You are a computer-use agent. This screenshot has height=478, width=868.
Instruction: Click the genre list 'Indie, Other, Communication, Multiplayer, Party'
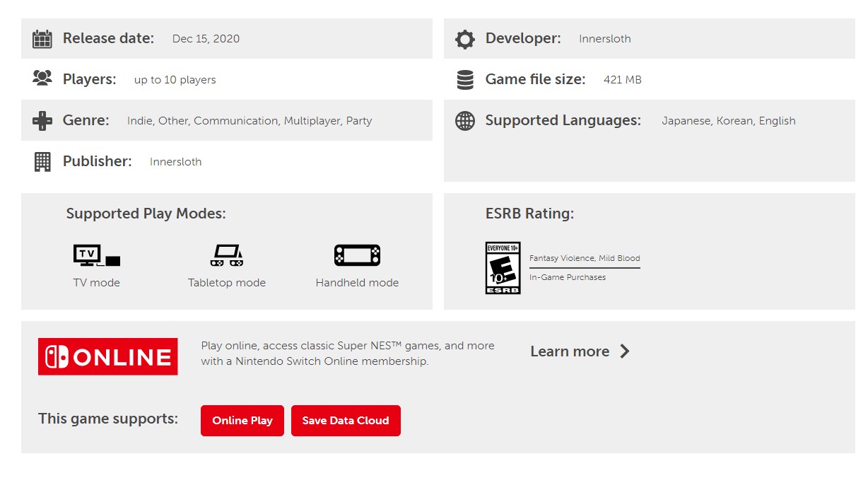tap(250, 121)
